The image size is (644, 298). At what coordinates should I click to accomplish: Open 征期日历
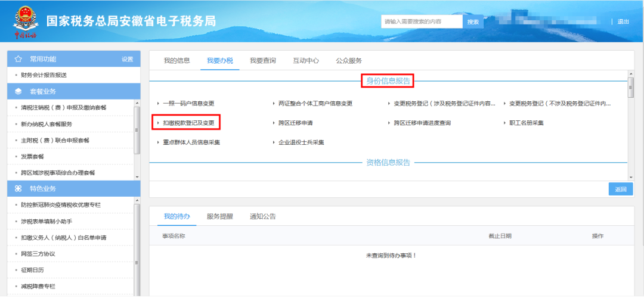[32, 270]
